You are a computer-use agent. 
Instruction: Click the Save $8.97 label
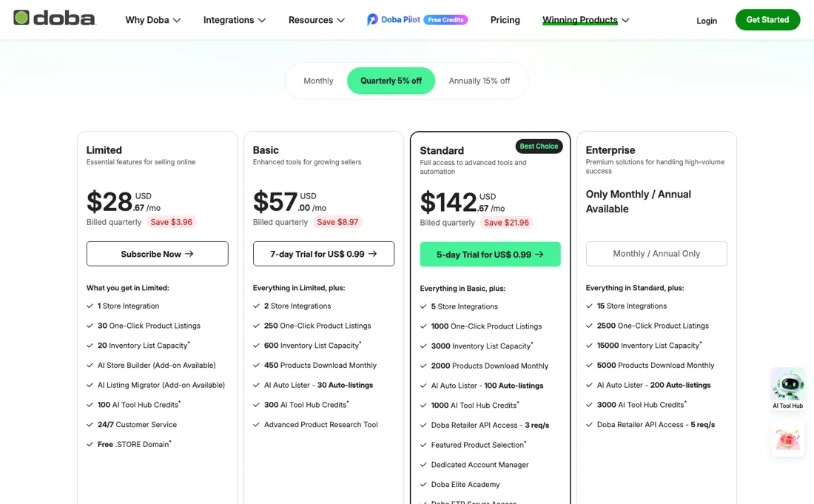337,222
